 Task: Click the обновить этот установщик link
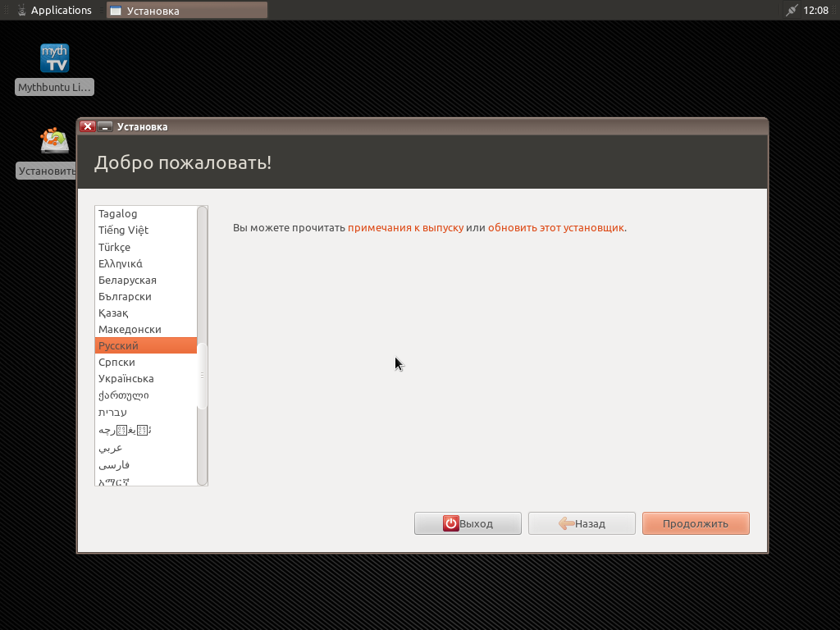pyautogui.click(x=555, y=227)
